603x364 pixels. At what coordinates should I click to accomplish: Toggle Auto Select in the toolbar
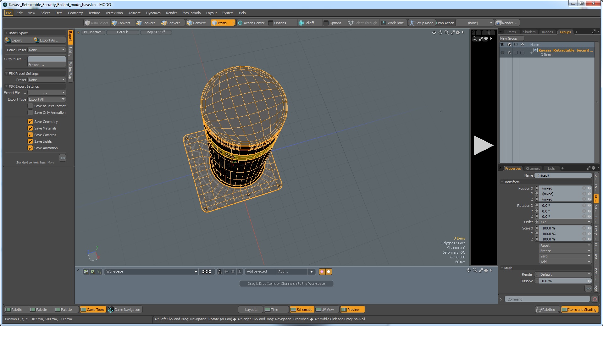(96, 23)
